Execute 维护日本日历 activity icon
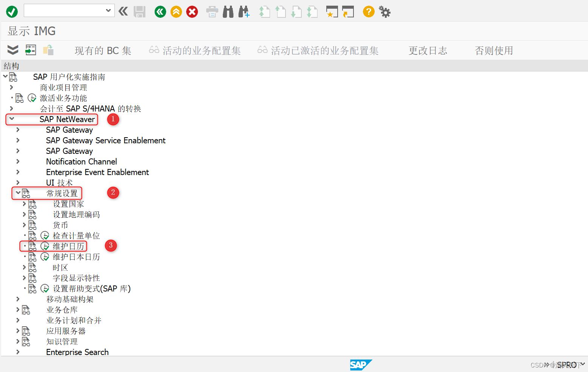This screenshot has width=588, height=372. (45, 257)
